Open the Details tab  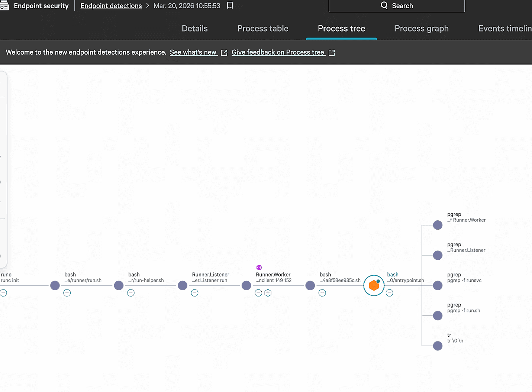coord(194,28)
